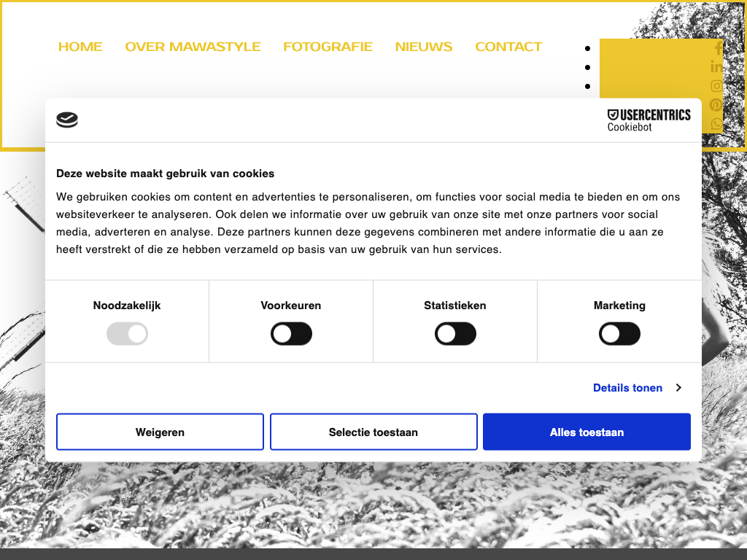
Task: Open the HOME menu item
Action: (80, 47)
